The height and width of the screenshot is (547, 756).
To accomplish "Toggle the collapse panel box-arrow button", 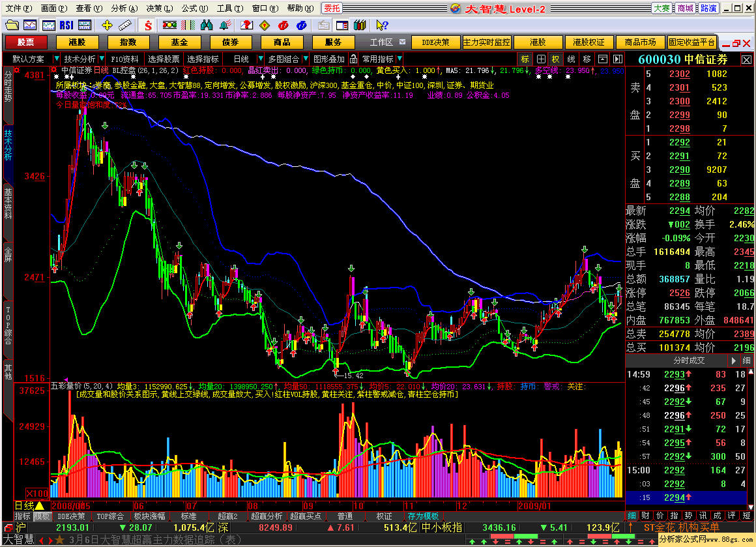I will pyautogui.click(x=603, y=59).
